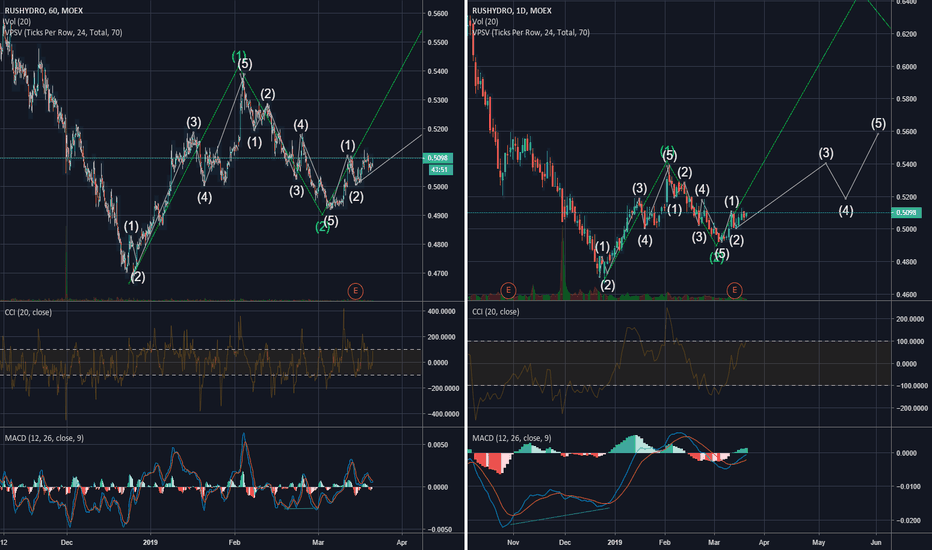
Task: Click the Apr label on daily time axis
Action: click(x=764, y=542)
